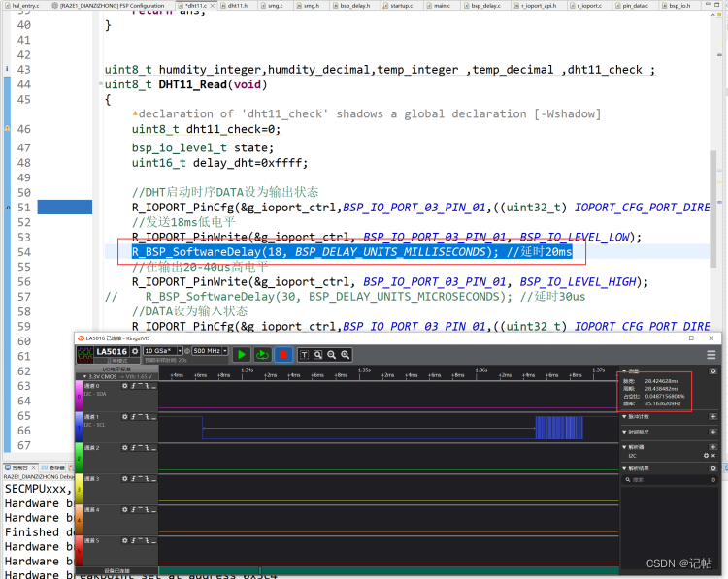Set low level trigger on channel 5
Image resolution: width=728 pixels, height=579 pixels.
tap(153, 541)
